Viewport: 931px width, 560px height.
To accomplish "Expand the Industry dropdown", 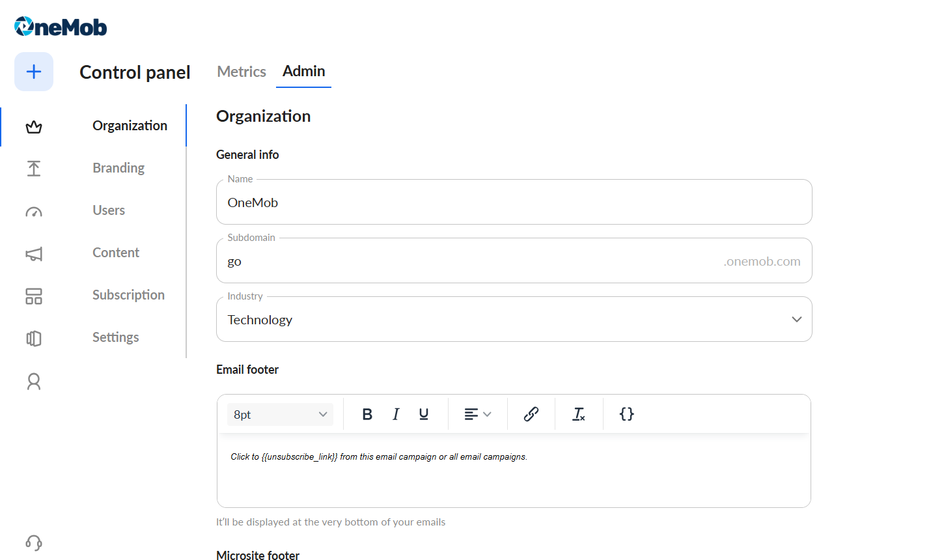I will tap(514, 319).
